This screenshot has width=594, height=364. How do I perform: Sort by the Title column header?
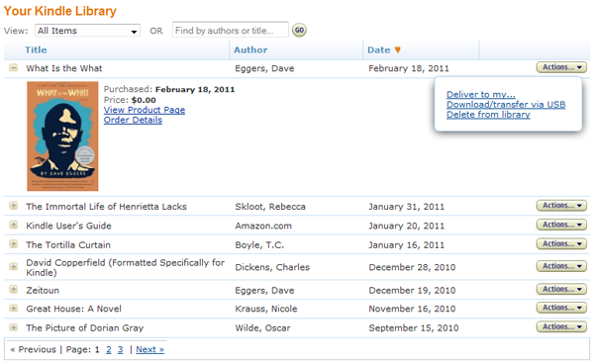36,49
